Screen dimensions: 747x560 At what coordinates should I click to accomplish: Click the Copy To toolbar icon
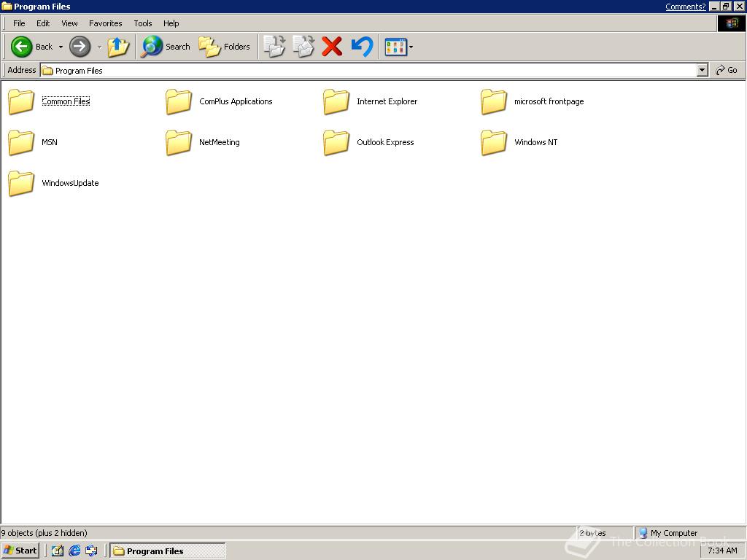click(303, 47)
